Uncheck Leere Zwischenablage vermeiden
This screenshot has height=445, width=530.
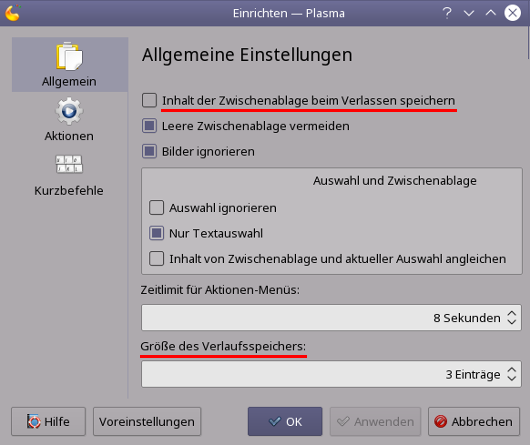tap(149, 126)
